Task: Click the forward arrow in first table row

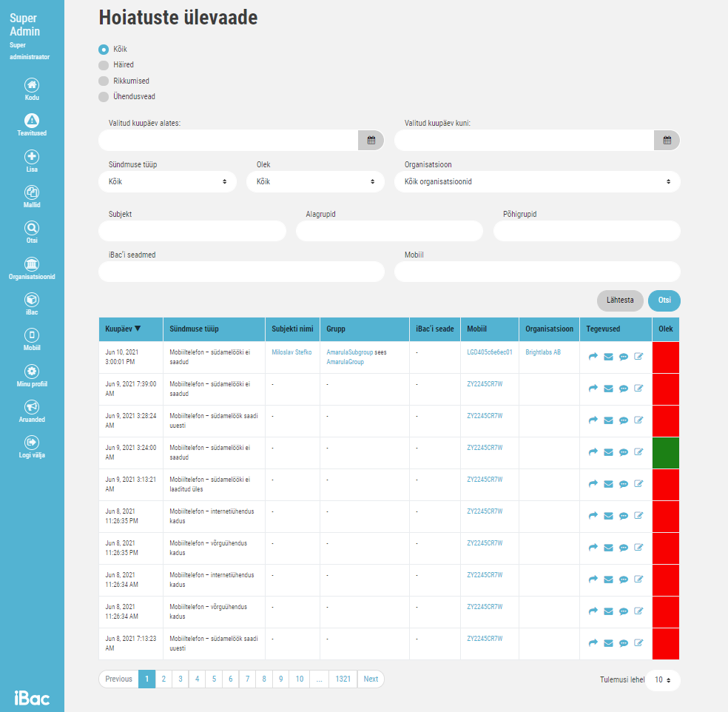Action: point(593,357)
